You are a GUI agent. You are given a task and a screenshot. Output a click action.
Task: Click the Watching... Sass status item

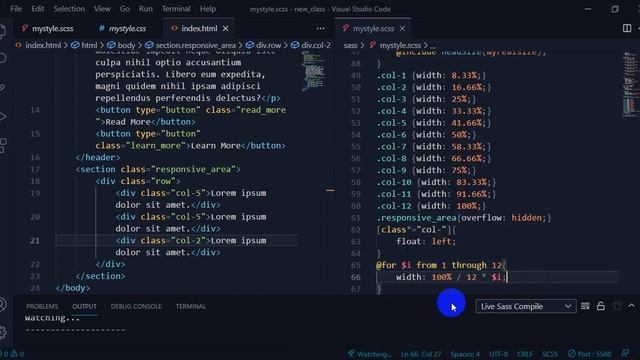tap(369, 354)
